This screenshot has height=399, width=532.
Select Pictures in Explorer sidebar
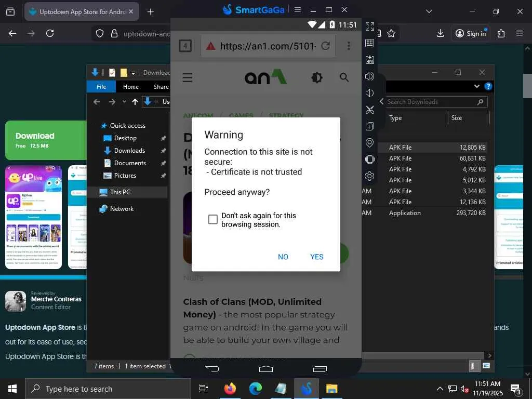click(x=125, y=176)
